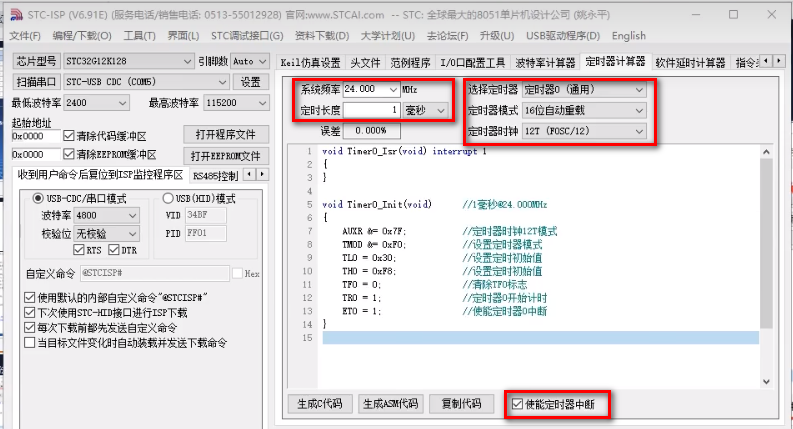Image resolution: width=793 pixels, height=429 pixels.
Task: Toggle the DTR checkbox
Action: (x=113, y=250)
